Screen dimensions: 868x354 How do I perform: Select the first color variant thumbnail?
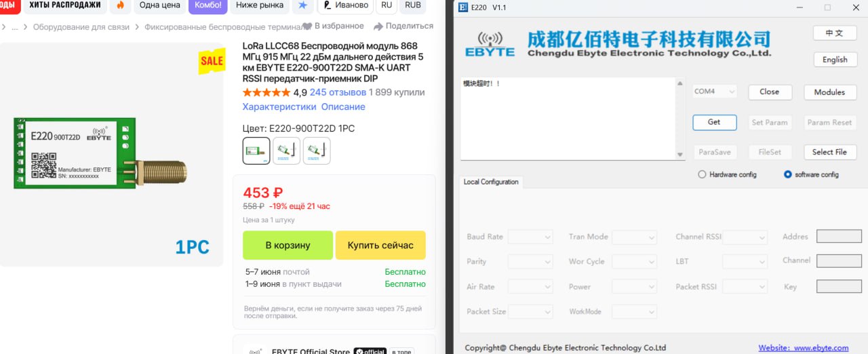[x=256, y=151]
